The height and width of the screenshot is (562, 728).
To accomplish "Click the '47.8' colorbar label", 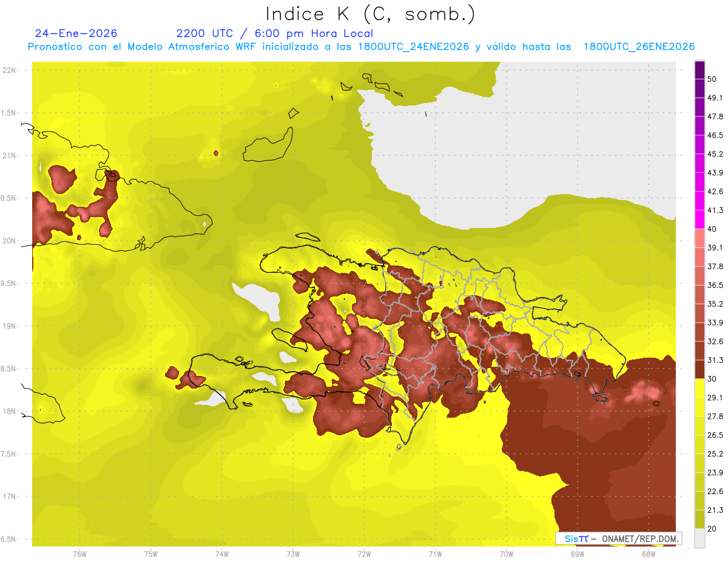I will [x=715, y=116].
